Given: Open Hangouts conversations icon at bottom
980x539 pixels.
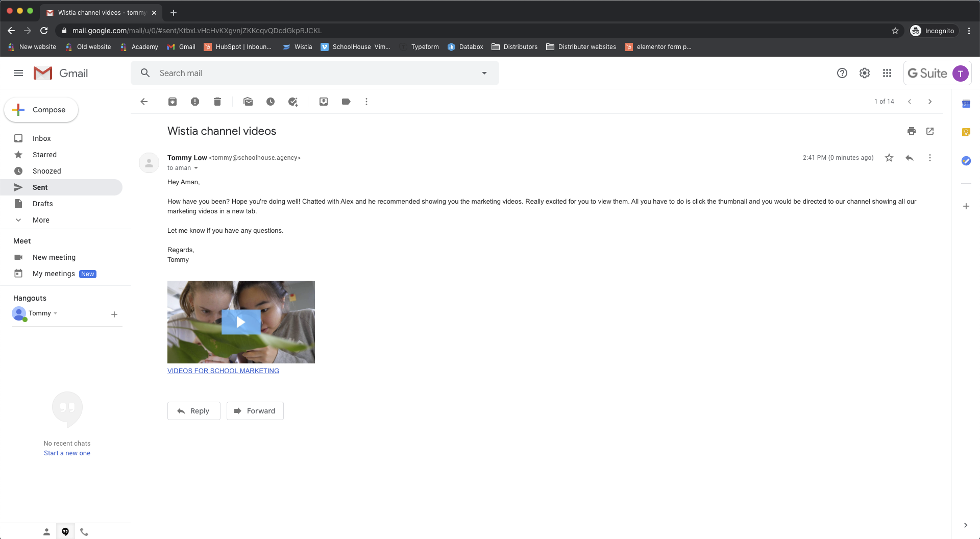Looking at the screenshot, I should 65,532.
